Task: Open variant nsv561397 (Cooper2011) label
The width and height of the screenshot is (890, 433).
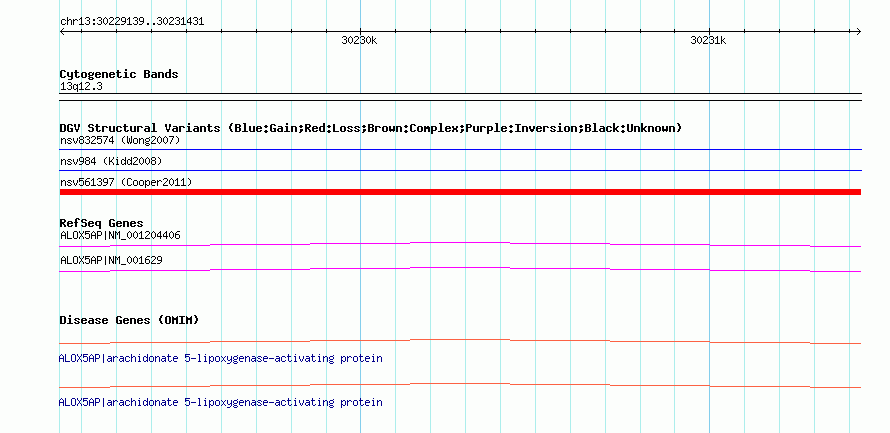Action: pyautogui.click(x=126, y=182)
